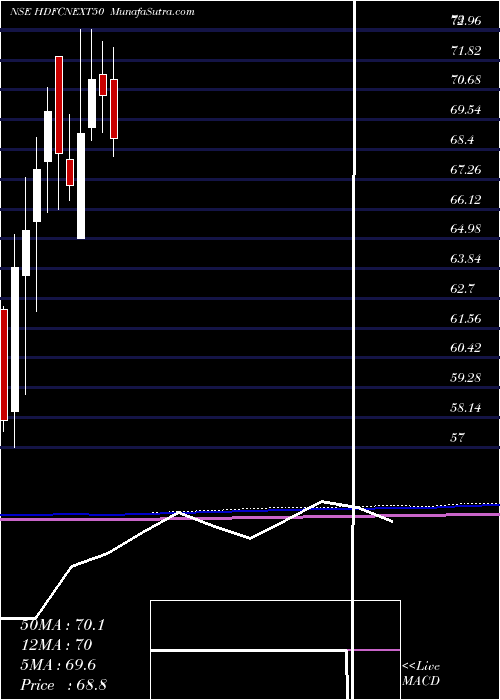Select the 64.98 price axis label

[466, 229]
